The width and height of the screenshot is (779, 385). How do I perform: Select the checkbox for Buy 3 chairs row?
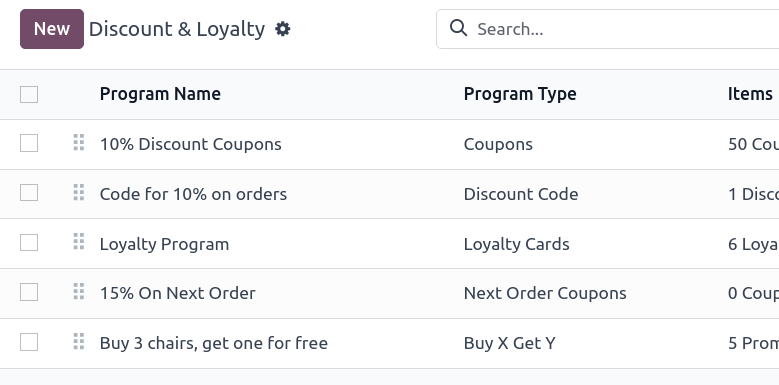point(29,342)
